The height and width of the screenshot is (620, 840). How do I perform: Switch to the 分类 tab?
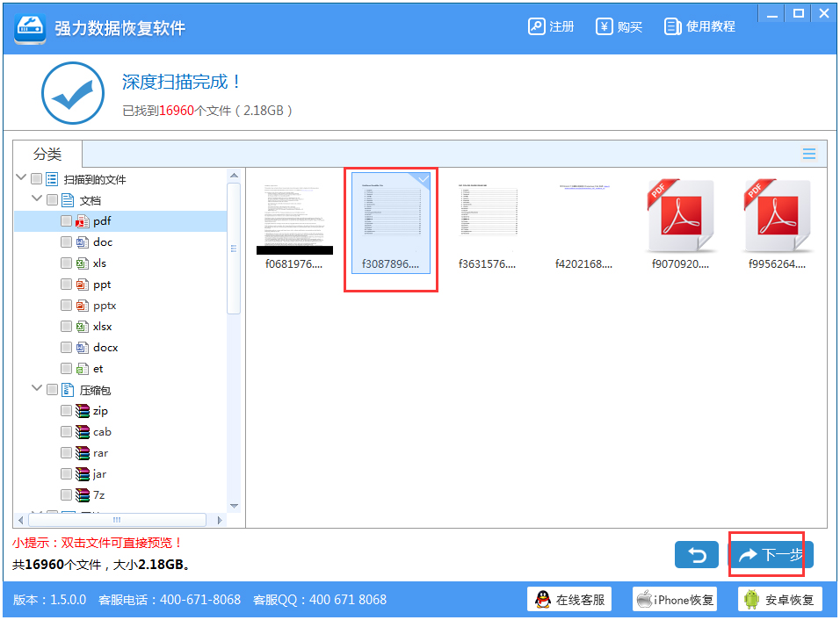coord(47,154)
